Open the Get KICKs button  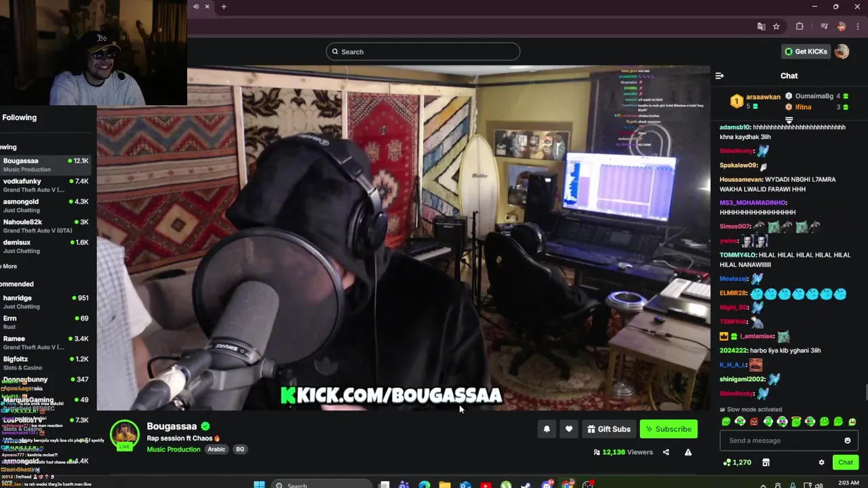[x=806, y=52]
